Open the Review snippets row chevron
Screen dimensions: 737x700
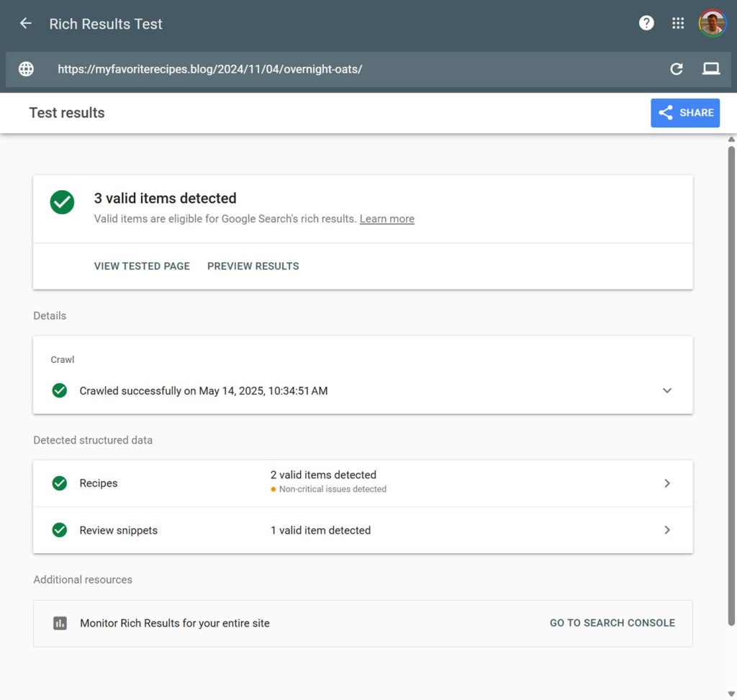tap(667, 530)
